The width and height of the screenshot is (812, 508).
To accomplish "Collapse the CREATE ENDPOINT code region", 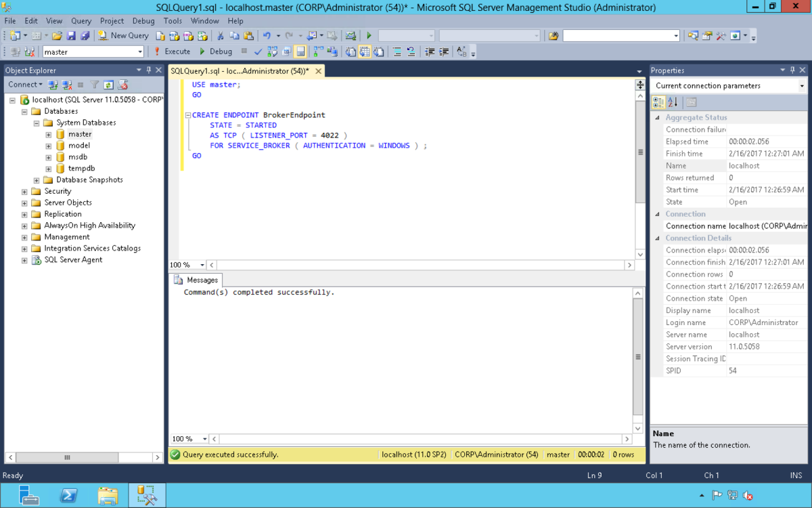I will (x=187, y=115).
